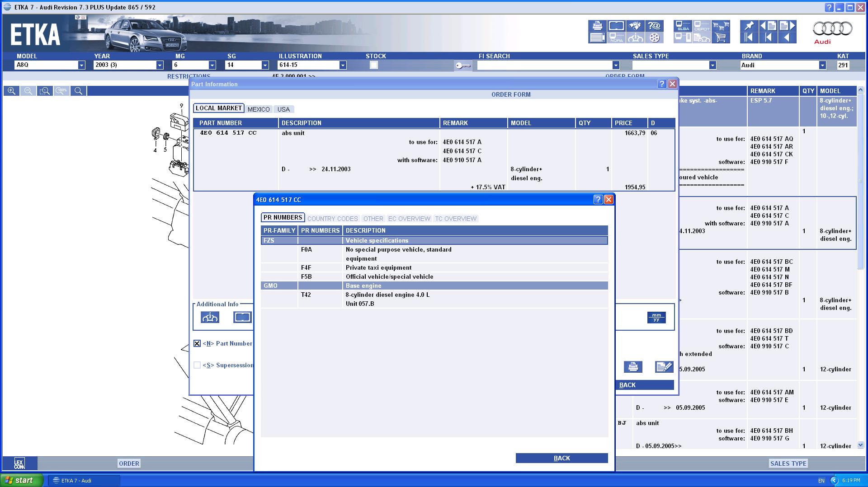Switch to the OTHER tab

373,219
